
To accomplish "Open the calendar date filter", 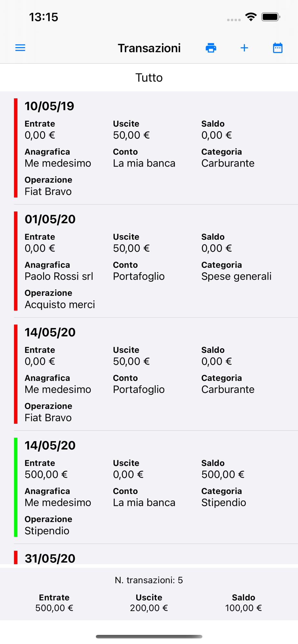I will (278, 48).
